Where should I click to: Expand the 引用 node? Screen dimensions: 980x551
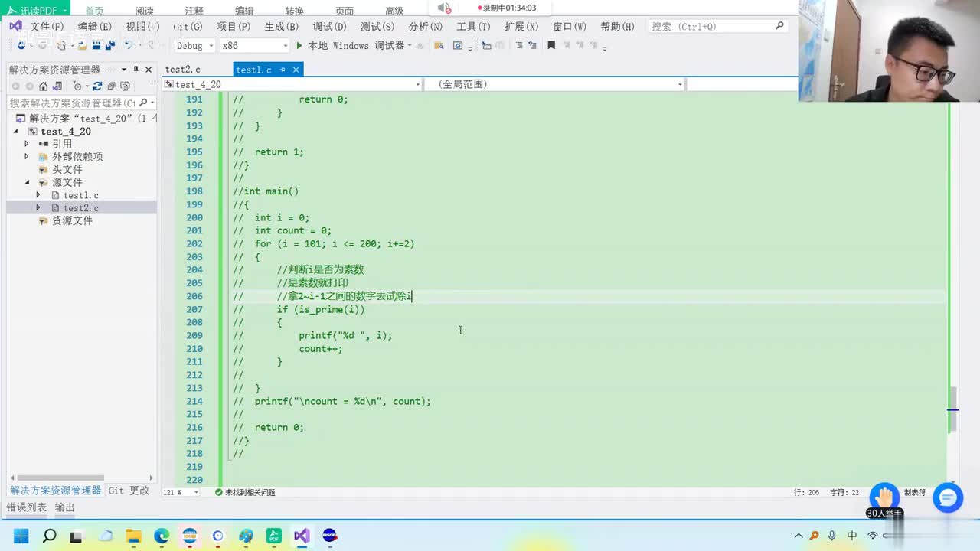coord(27,144)
